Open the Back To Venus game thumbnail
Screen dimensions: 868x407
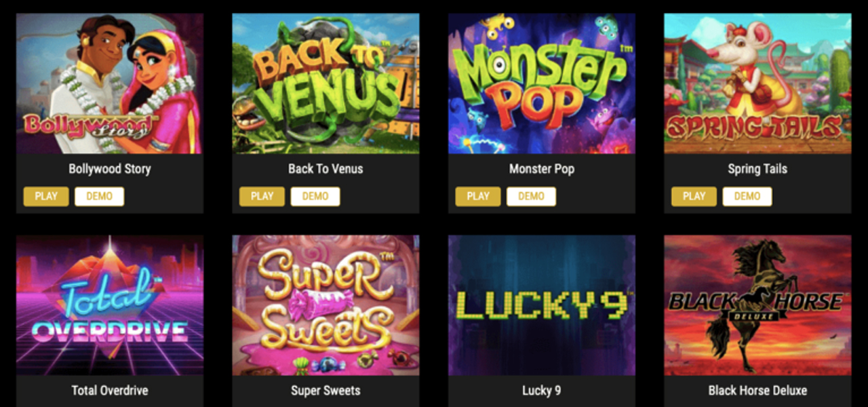pyautogui.click(x=325, y=83)
